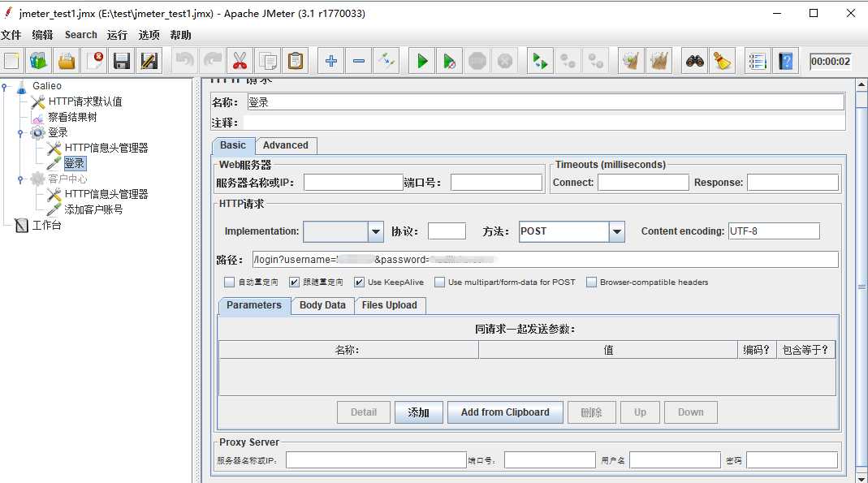
Task: Click the Copy icon
Action: [268, 61]
